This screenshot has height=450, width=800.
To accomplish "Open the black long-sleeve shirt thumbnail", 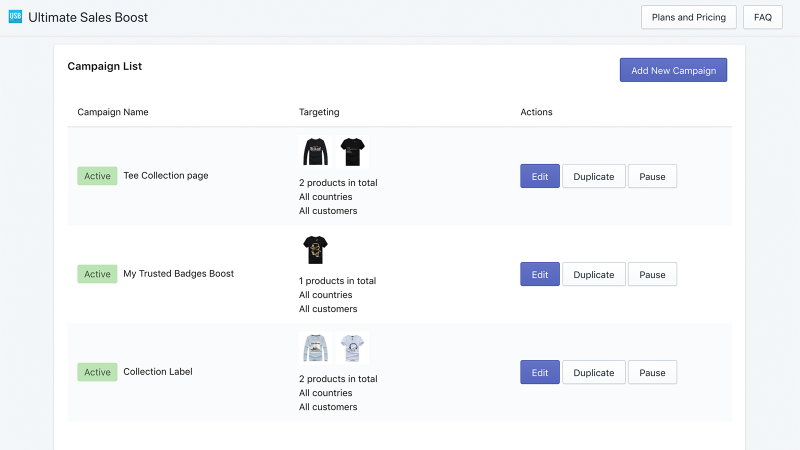I will (x=315, y=152).
